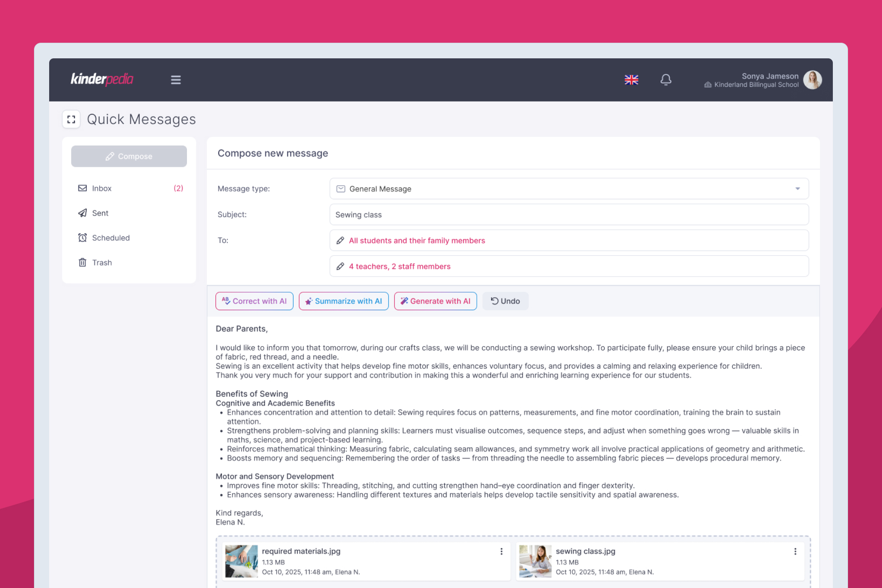Click the Subject input field
This screenshot has height=588, width=882.
coord(569,215)
